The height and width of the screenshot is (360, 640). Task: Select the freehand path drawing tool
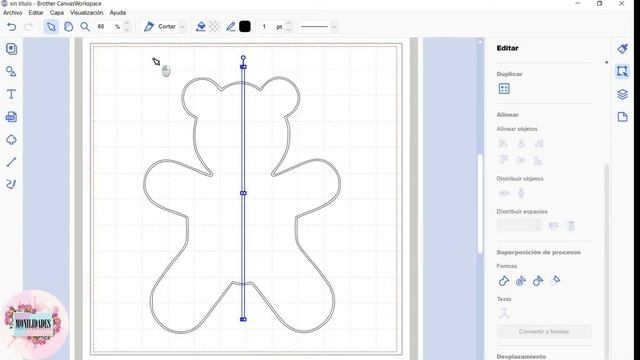tap(11, 184)
